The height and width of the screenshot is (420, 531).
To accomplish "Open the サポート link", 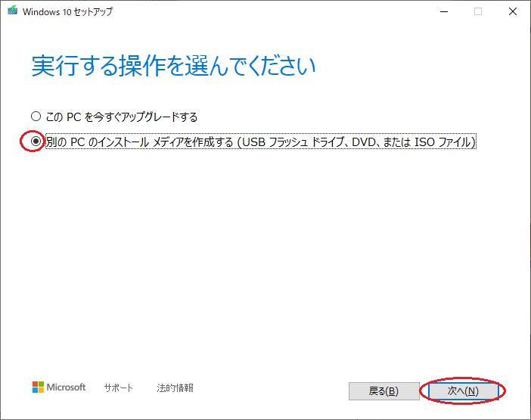I will click(118, 387).
